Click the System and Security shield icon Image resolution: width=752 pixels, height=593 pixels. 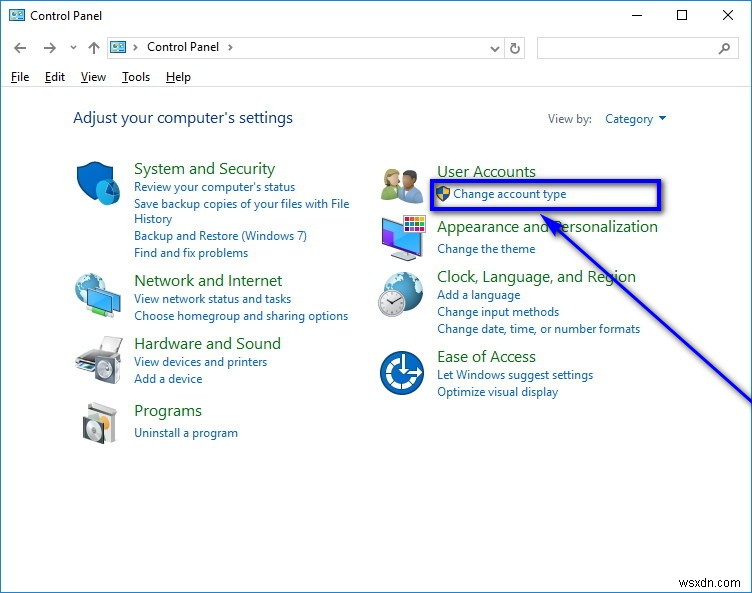[98, 184]
